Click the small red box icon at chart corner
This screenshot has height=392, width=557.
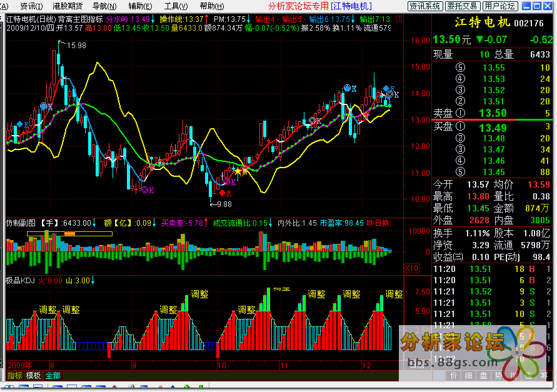[x=399, y=19]
